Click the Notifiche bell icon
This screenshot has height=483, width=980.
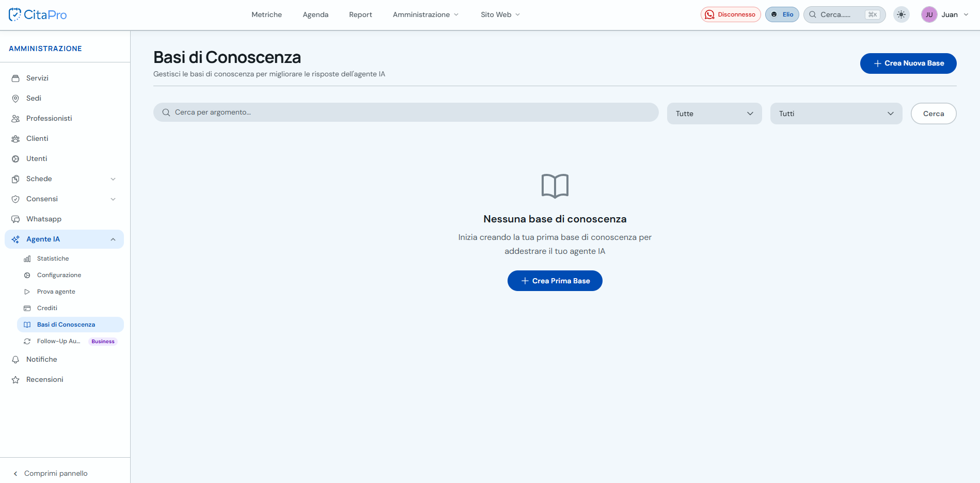[15, 360]
